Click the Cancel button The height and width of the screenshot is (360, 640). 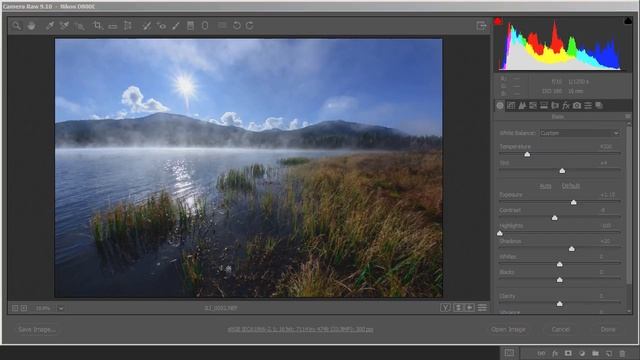(x=560, y=329)
